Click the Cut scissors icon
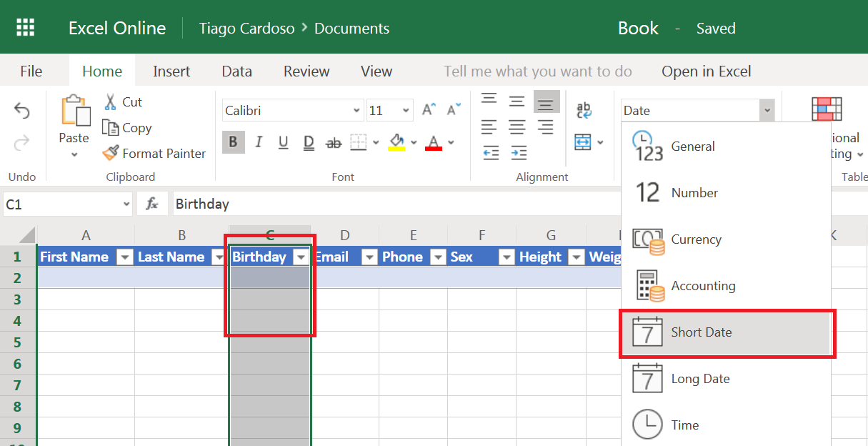868x446 pixels. coord(110,101)
